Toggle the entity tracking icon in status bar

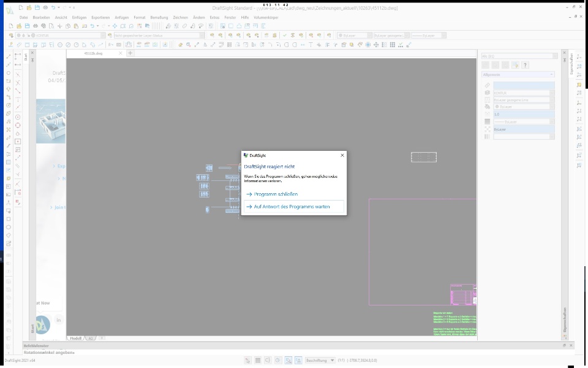click(x=298, y=361)
